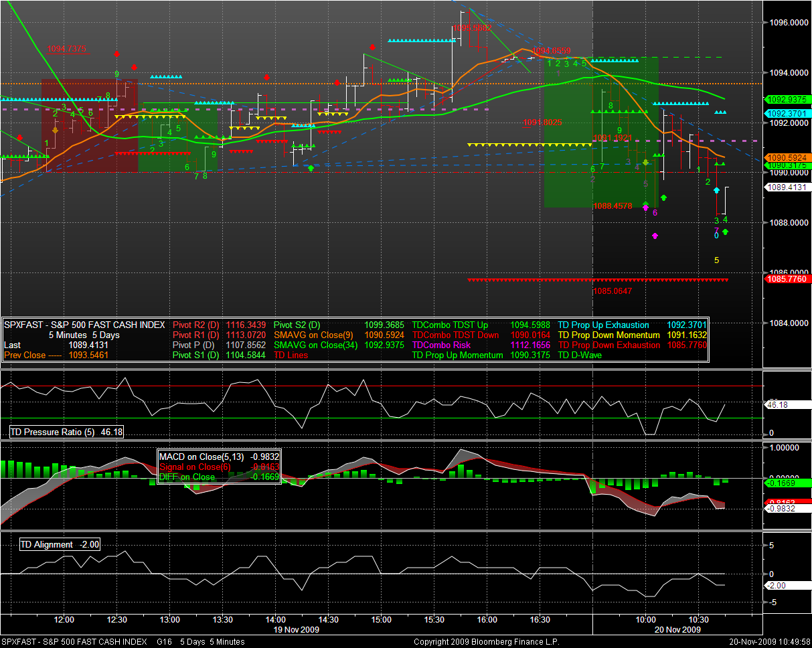Click the 20 Nov 2009 date label
Image resolution: width=812 pixels, height=648 pixels.
(678, 630)
